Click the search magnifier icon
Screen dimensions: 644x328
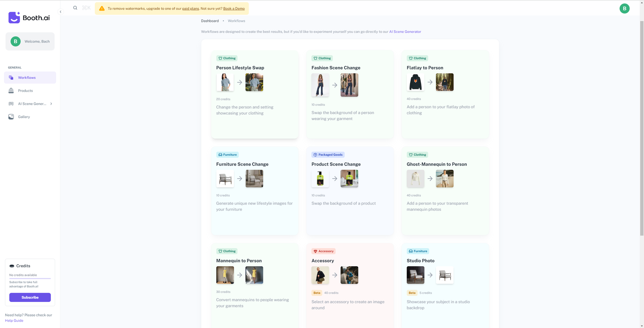tap(75, 8)
